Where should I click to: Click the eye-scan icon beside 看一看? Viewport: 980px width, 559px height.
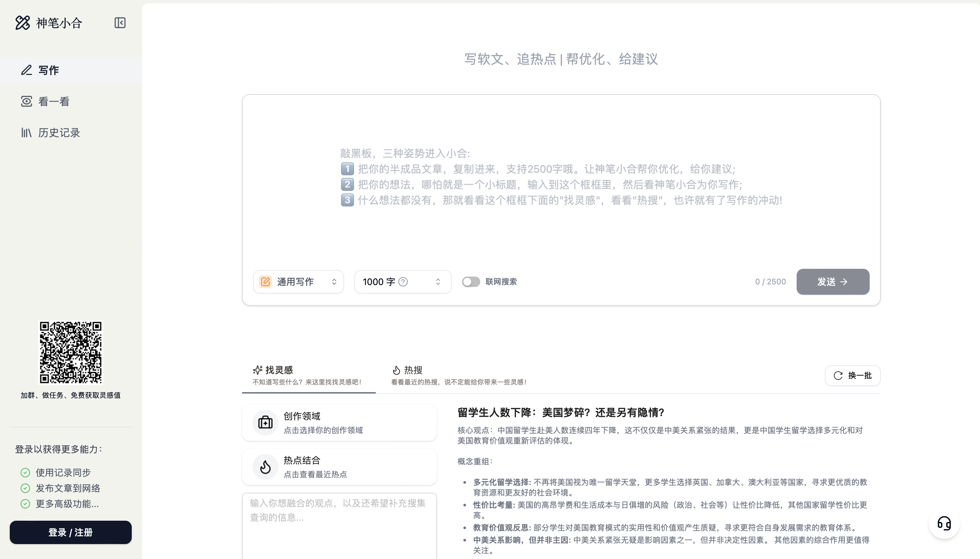pyautogui.click(x=27, y=101)
